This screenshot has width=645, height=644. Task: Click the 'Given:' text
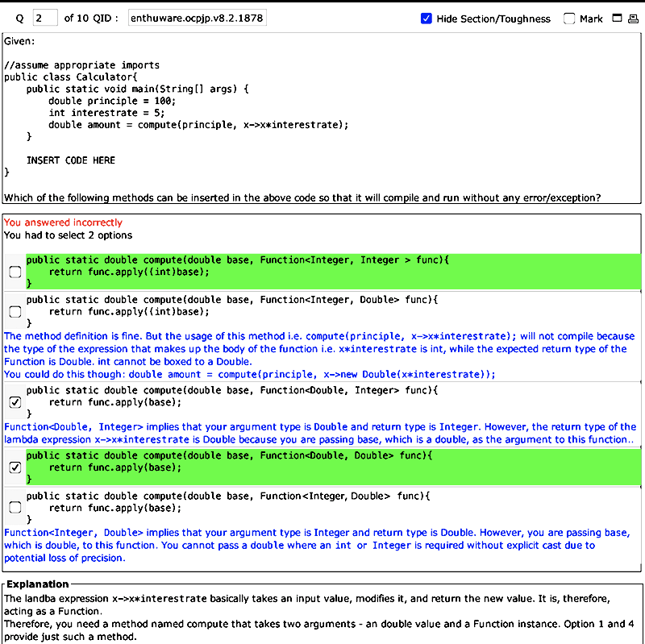pyautogui.click(x=19, y=41)
